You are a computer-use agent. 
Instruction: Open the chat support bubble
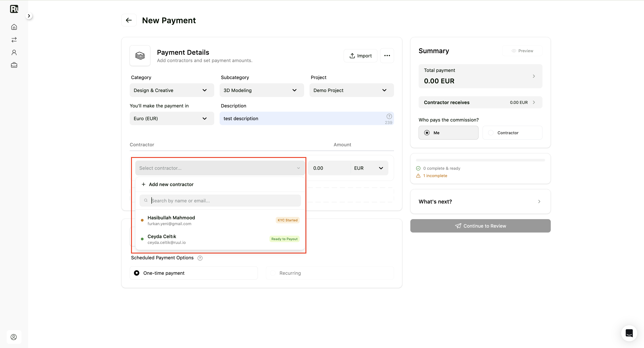(629, 333)
